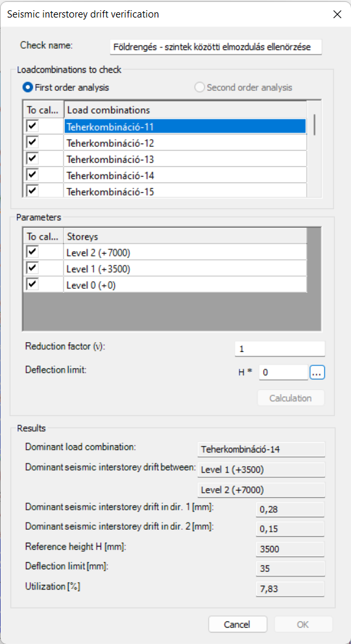The image size is (351, 644).
Task: Close the drift verification dialog
Action: [337, 14]
